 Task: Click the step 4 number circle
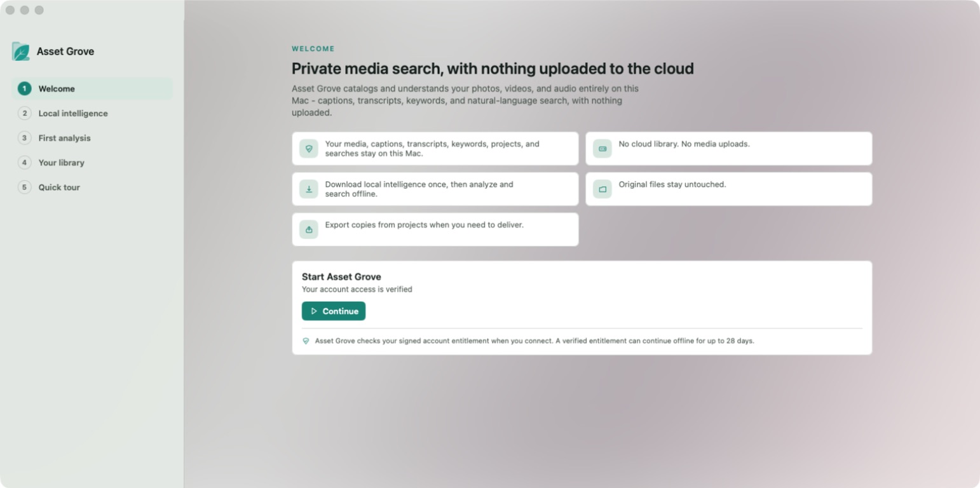(x=24, y=163)
